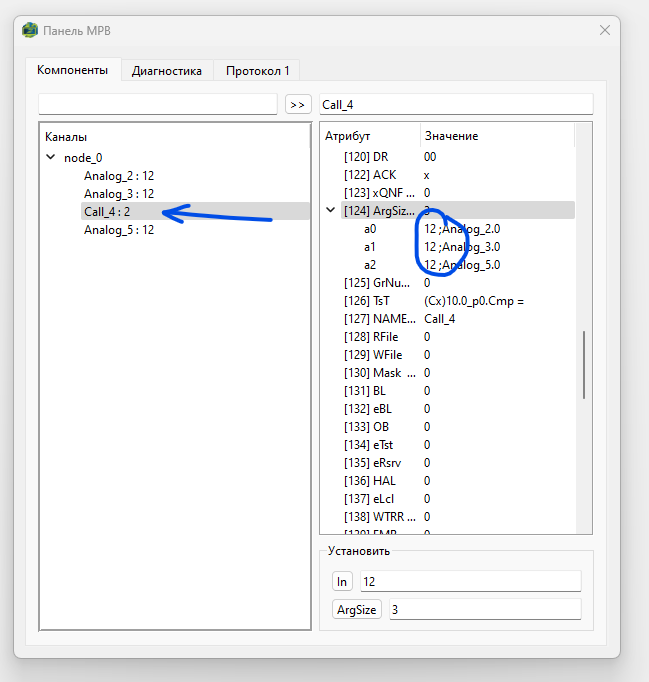This screenshot has width=649, height=682.
Task: Select the [120] DR attribute row
Action: (458, 157)
